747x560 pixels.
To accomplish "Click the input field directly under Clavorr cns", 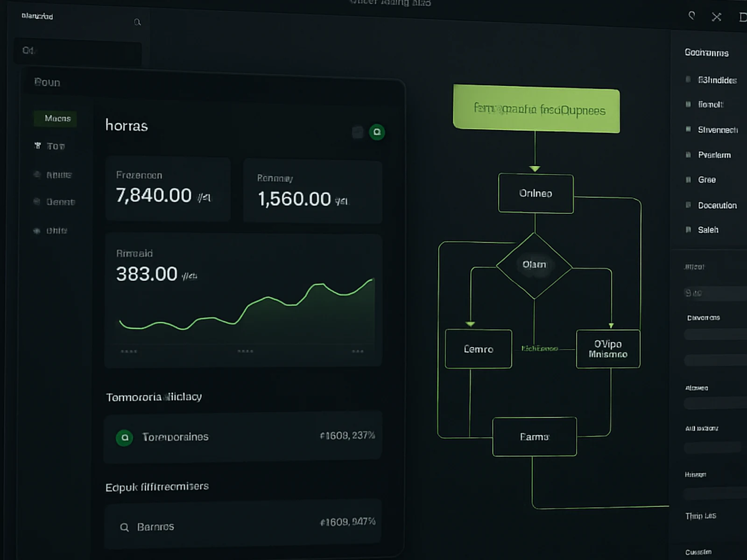I will point(715,334).
